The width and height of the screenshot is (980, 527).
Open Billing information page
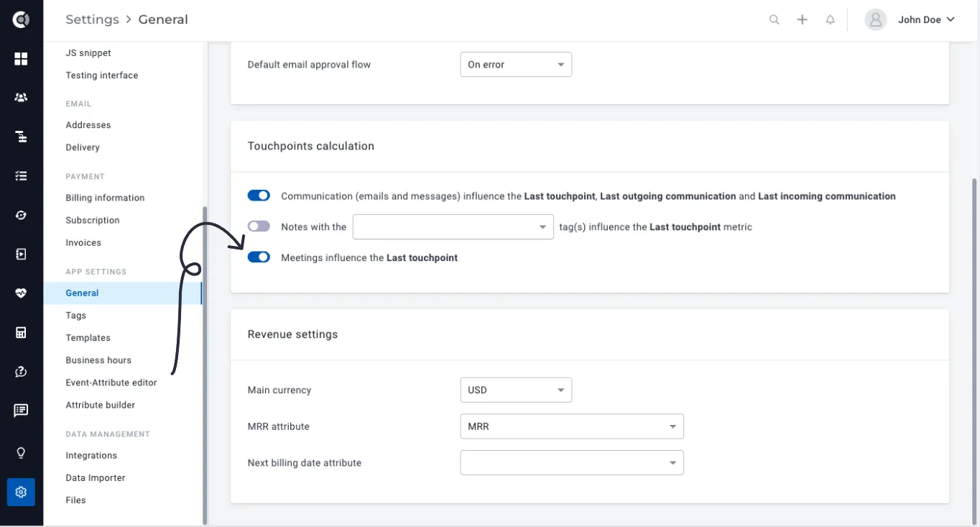(105, 198)
